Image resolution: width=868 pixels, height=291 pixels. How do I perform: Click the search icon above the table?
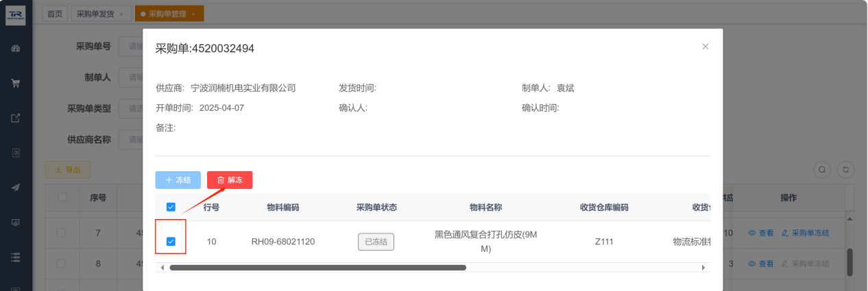click(821, 170)
